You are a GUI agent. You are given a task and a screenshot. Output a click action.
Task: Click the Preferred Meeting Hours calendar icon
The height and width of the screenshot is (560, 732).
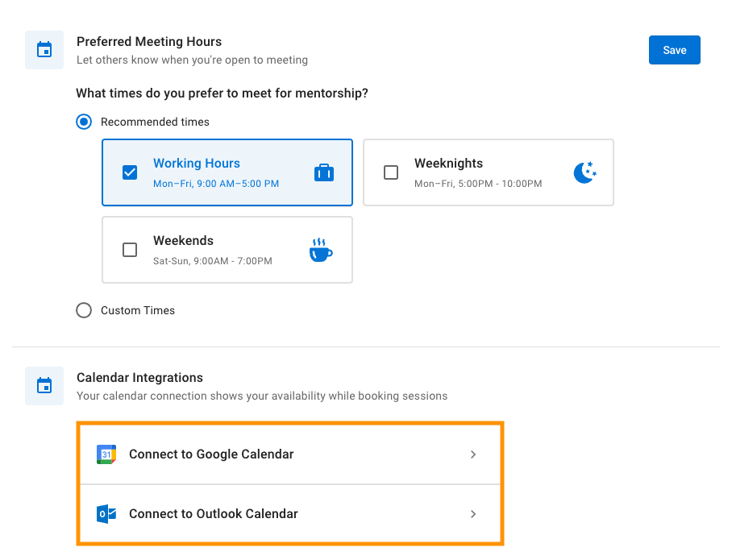44,50
